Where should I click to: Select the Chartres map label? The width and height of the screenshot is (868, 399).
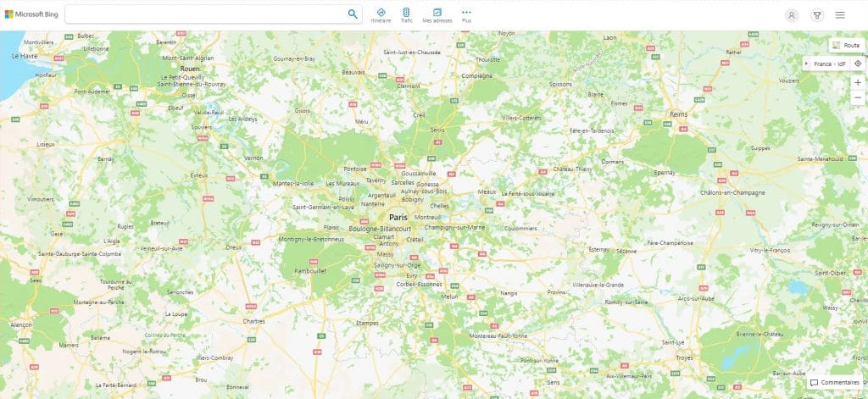pos(253,321)
